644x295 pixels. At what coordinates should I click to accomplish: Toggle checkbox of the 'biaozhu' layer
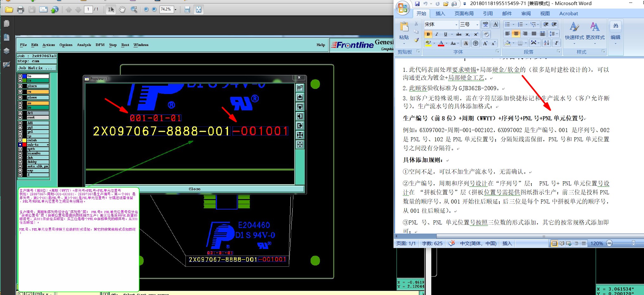click(20, 153)
